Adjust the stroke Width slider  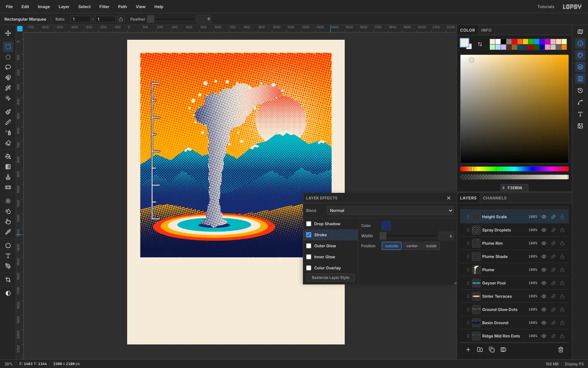(407, 236)
